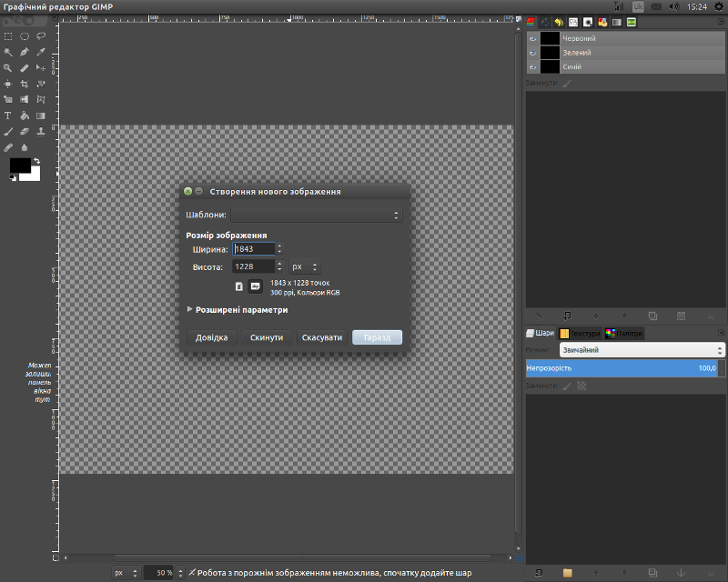Open layer mode Звичайний dropdown
Viewport: 728px width, 582px height.
[642, 350]
